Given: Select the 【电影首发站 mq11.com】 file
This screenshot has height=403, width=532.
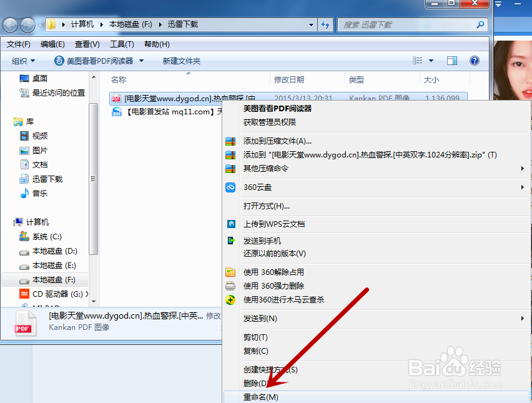Looking at the screenshot, I should pyautogui.click(x=167, y=112).
